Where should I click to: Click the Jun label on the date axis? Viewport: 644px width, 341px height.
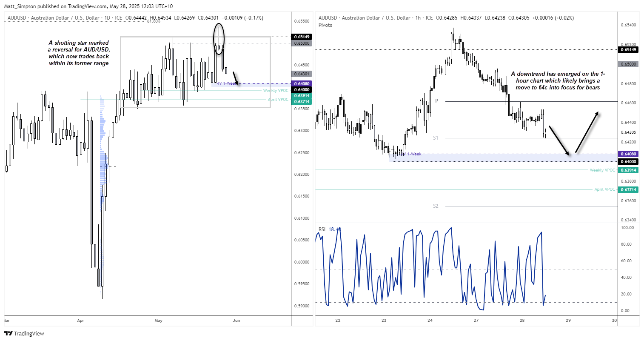(x=236, y=321)
